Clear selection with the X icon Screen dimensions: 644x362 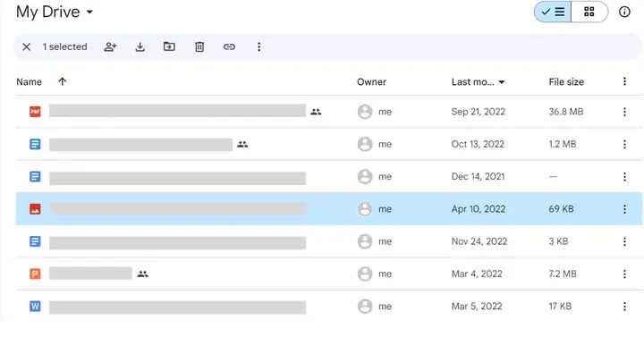point(27,46)
